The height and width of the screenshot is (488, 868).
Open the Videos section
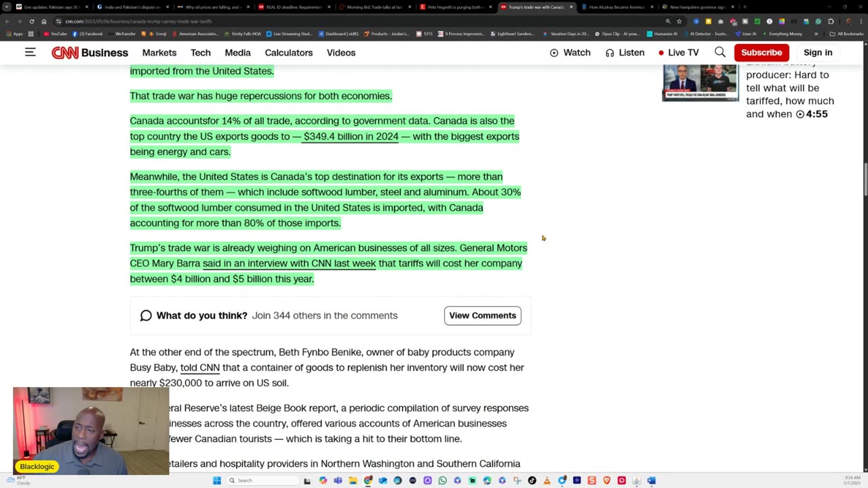pyautogui.click(x=341, y=52)
